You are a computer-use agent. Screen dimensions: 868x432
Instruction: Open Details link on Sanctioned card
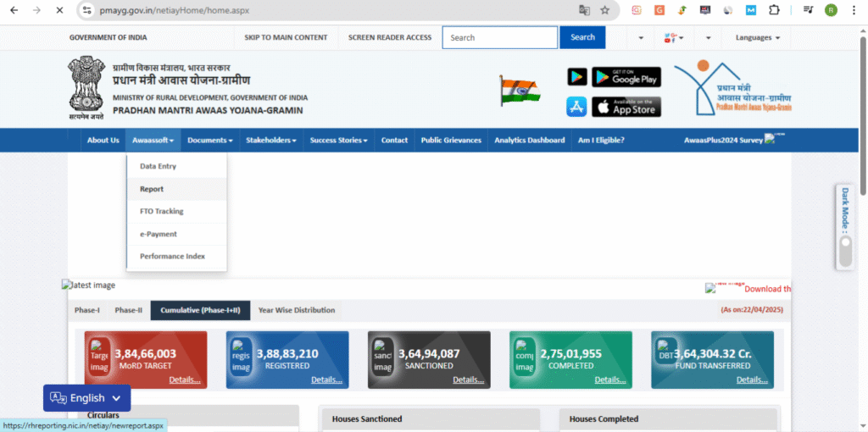468,380
